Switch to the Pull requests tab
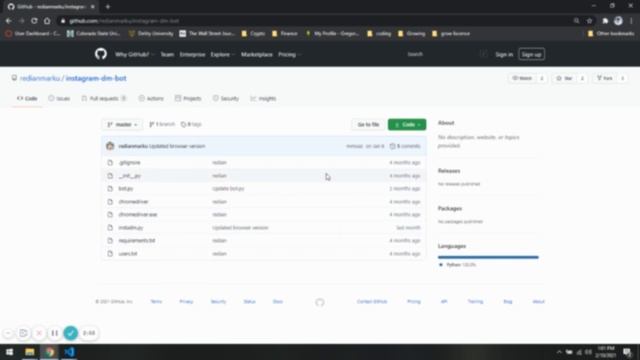640x360 pixels. click(104, 98)
